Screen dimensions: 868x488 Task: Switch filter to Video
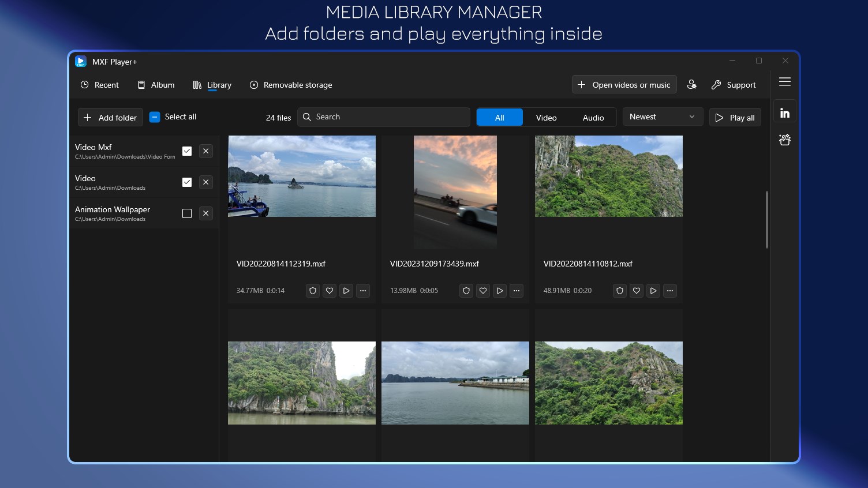point(546,117)
